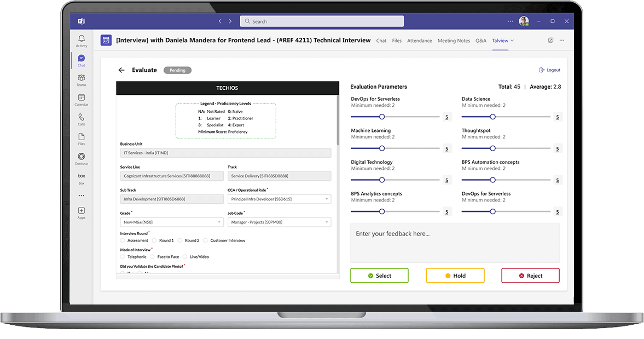Choose Face to Face mode of interview
644x339 pixels.
[x=152, y=257]
